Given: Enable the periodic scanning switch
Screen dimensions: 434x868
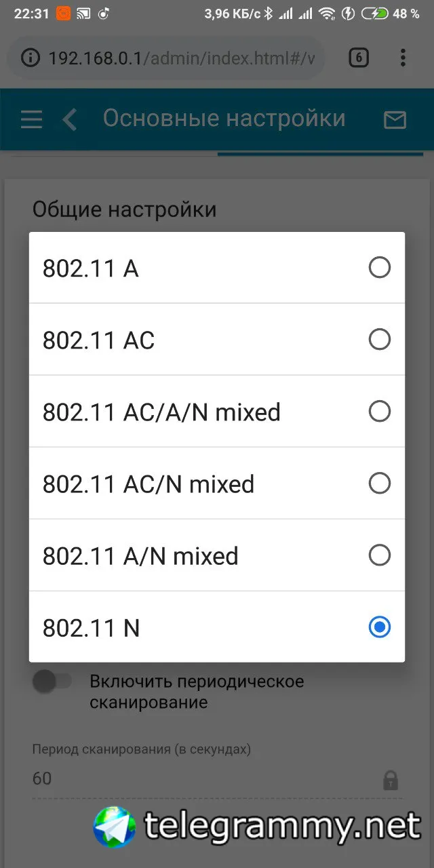Looking at the screenshot, I should (52, 682).
